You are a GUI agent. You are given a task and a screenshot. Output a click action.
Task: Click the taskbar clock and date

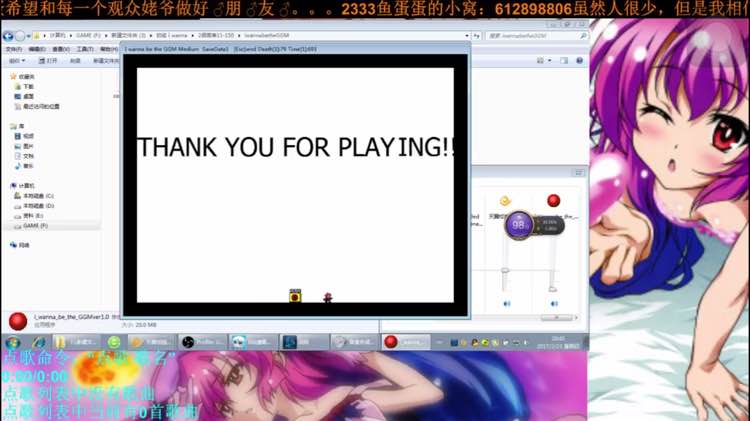point(558,342)
